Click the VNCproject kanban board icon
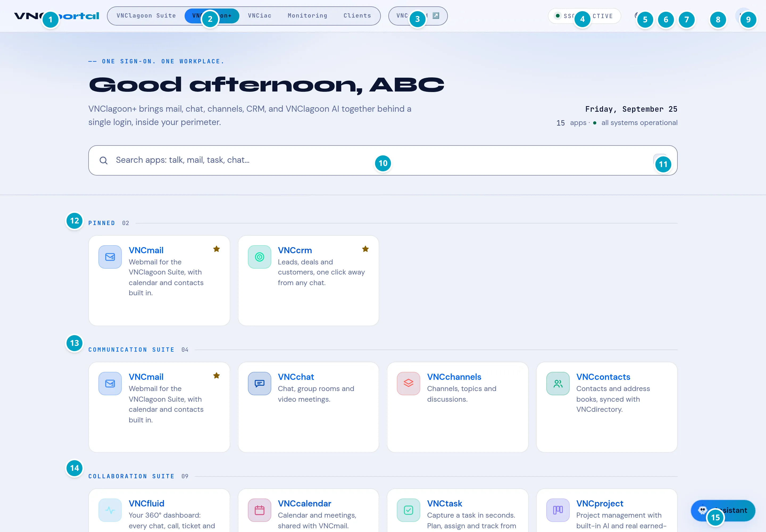766x532 pixels. (x=558, y=510)
